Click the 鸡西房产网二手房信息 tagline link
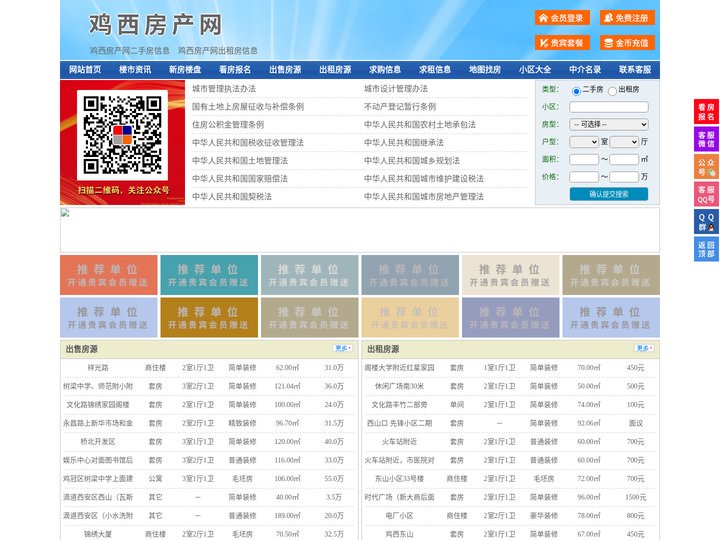 coord(129,51)
